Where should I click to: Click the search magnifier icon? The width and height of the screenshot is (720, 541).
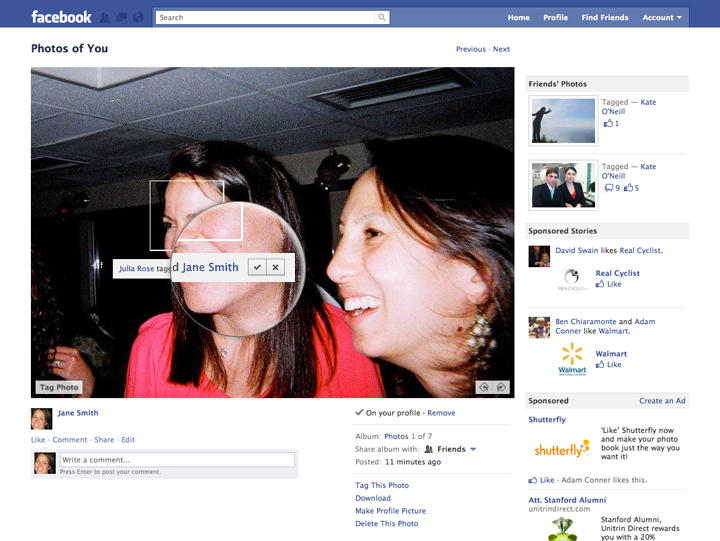pyautogui.click(x=381, y=17)
